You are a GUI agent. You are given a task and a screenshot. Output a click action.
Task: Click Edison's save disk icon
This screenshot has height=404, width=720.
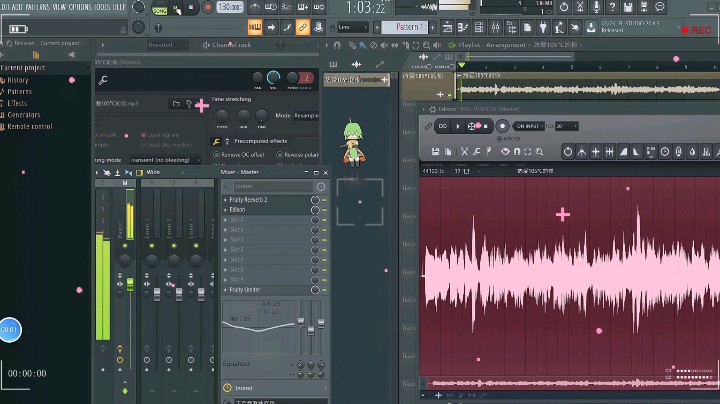pyautogui.click(x=435, y=152)
